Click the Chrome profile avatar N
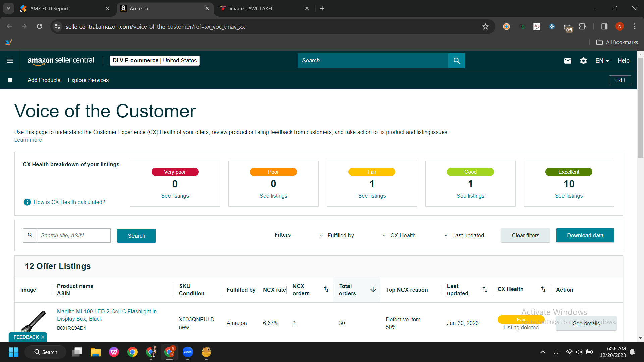This screenshot has width=644, height=362. click(620, 27)
